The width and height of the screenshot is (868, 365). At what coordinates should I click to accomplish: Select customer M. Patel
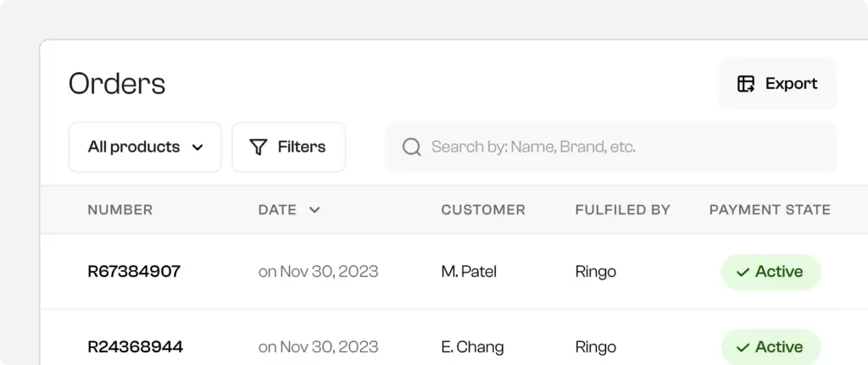click(x=469, y=272)
